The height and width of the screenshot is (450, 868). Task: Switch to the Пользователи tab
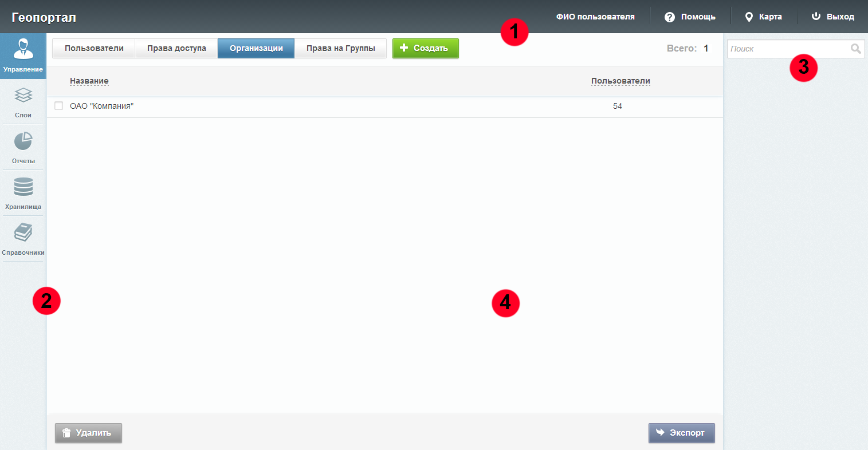tap(94, 48)
